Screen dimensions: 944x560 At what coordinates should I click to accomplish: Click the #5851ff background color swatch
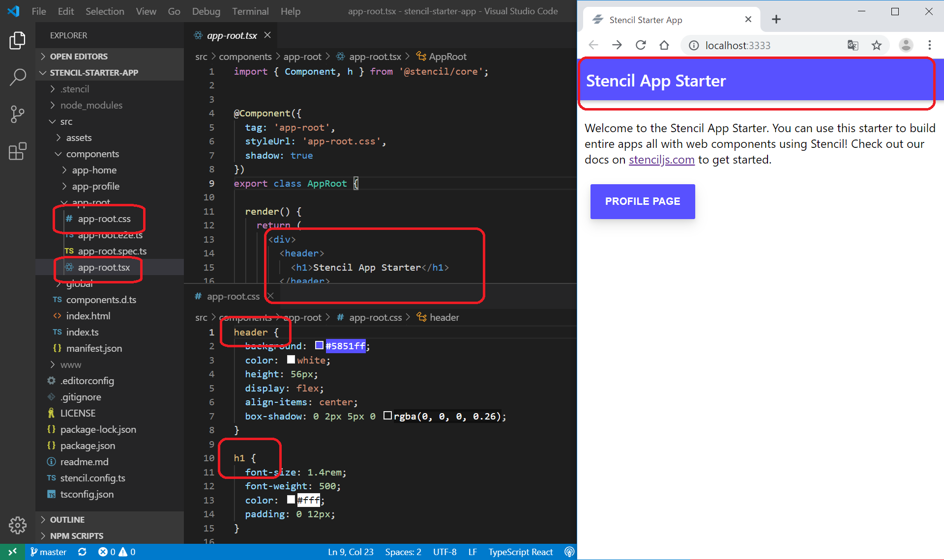pyautogui.click(x=319, y=345)
